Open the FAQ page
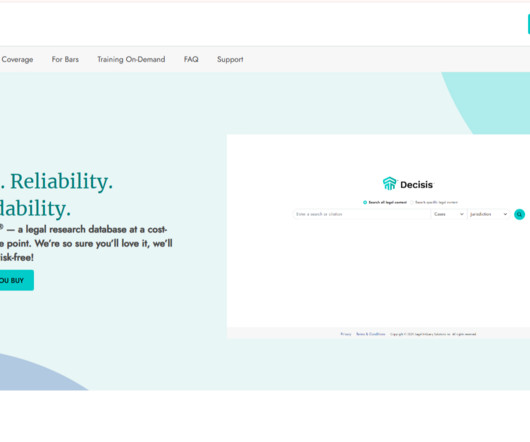The height and width of the screenshot is (442, 530). tap(191, 59)
